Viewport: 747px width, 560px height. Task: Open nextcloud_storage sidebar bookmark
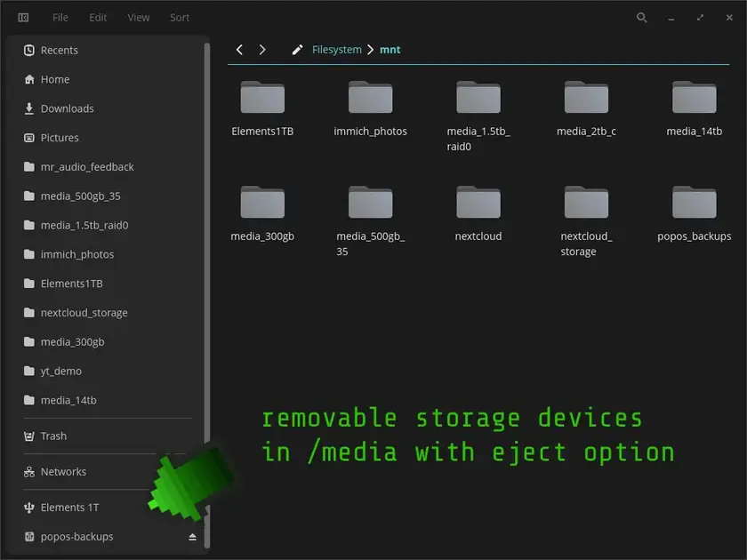click(109, 312)
